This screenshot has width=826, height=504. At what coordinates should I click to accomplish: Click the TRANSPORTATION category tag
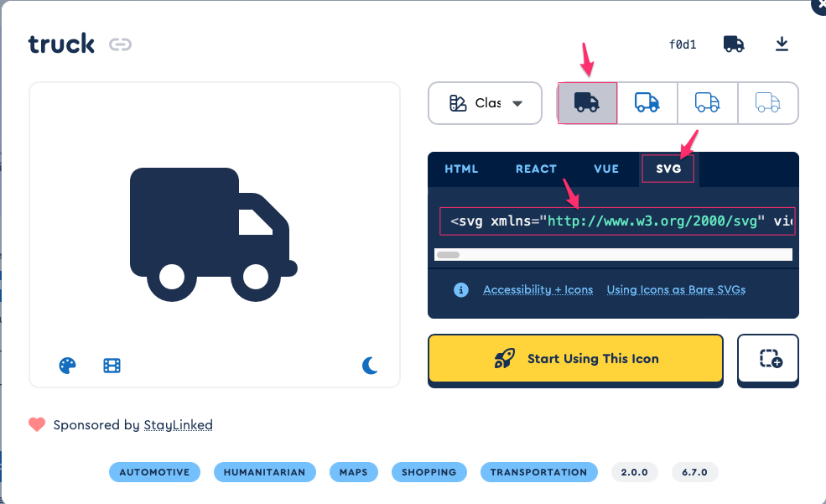(x=538, y=472)
